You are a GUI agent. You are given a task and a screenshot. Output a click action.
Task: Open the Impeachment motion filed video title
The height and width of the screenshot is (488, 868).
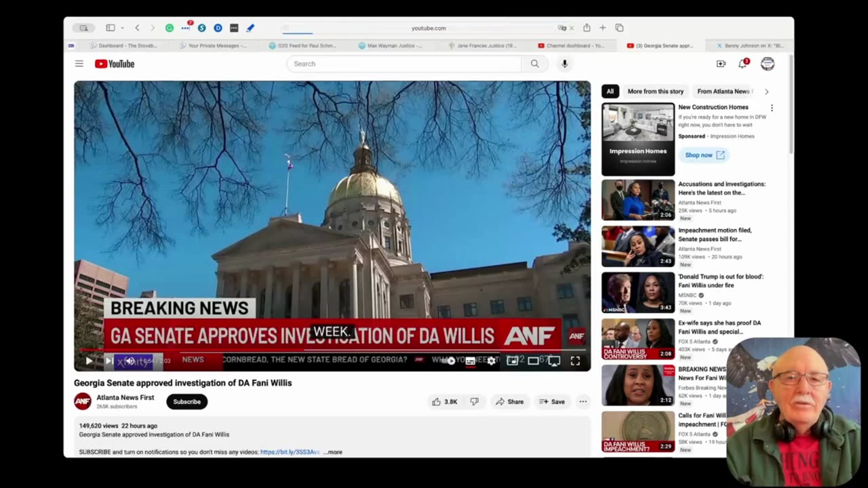click(715, 235)
